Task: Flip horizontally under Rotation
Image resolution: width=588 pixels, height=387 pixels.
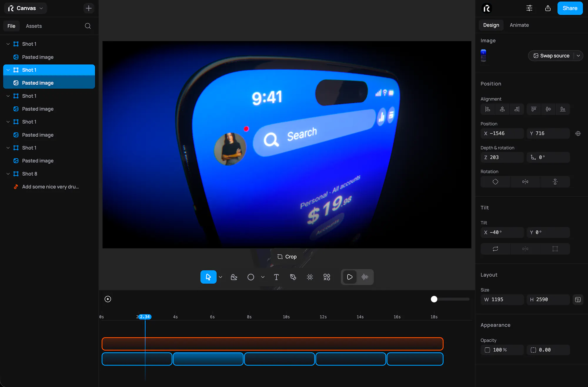Action: click(x=525, y=182)
